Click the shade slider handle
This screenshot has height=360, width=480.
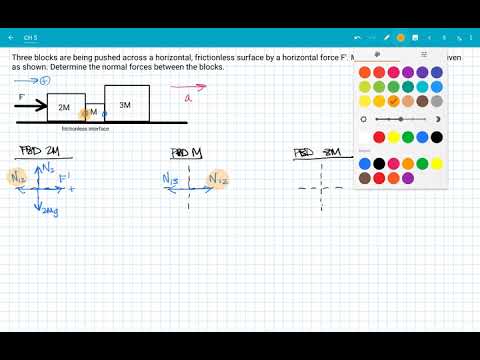(401, 119)
